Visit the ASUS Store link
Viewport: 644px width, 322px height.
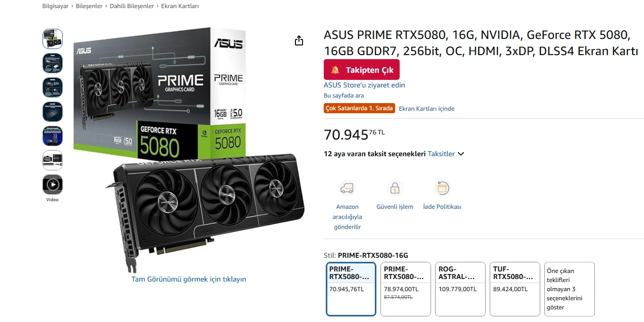pyautogui.click(x=364, y=85)
